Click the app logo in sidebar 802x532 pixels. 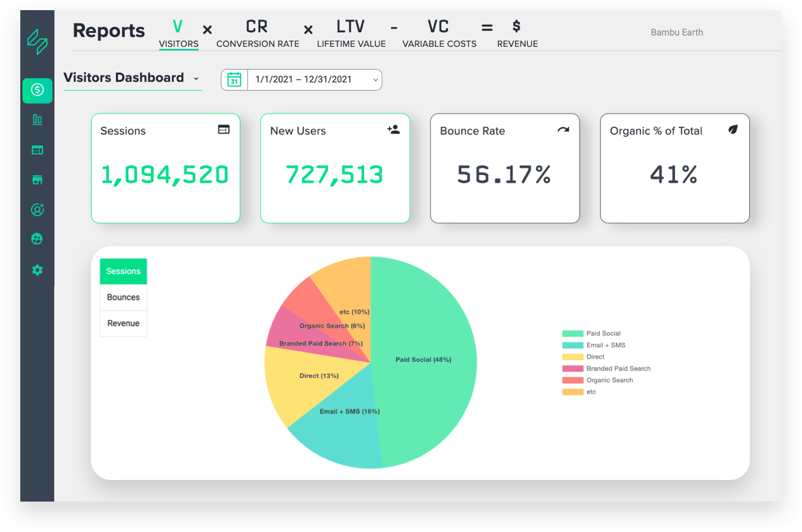coord(37,42)
